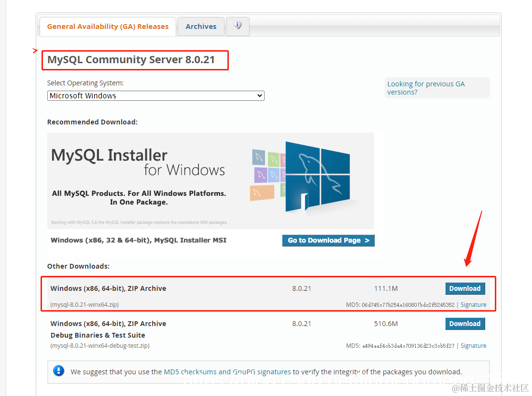Click version 8.0.21 in the 111.1M row

(302, 288)
